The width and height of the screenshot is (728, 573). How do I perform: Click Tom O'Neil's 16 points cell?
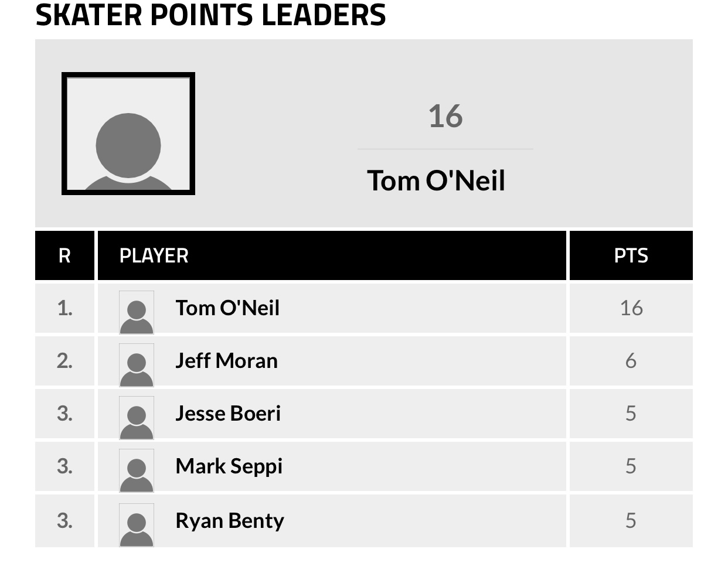click(x=631, y=308)
